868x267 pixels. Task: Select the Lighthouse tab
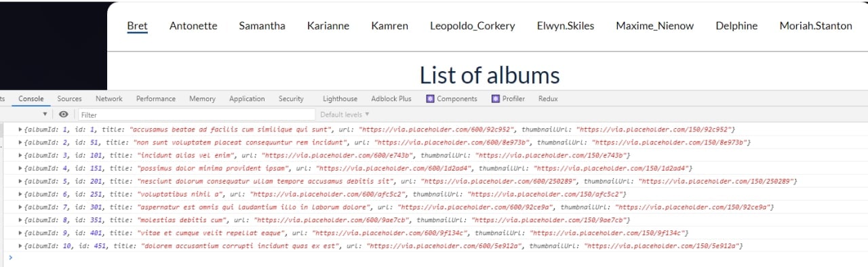(340, 99)
